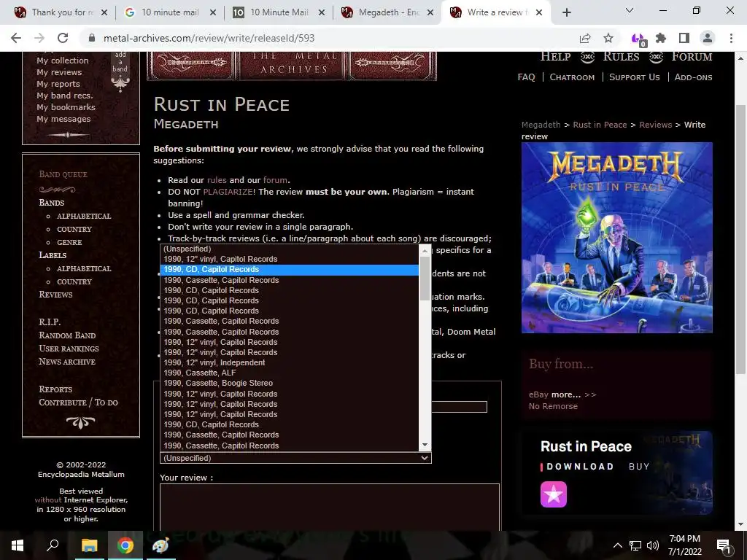Open the Chrome profile avatar
Image resolution: width=747 pixels, height=560 pixels.
pos(708,38)
